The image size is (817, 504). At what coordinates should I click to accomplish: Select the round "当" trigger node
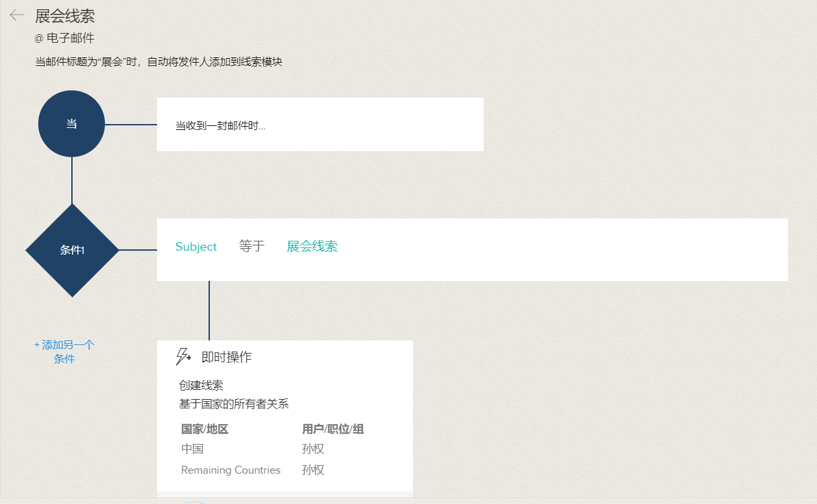tap(71, 124)
